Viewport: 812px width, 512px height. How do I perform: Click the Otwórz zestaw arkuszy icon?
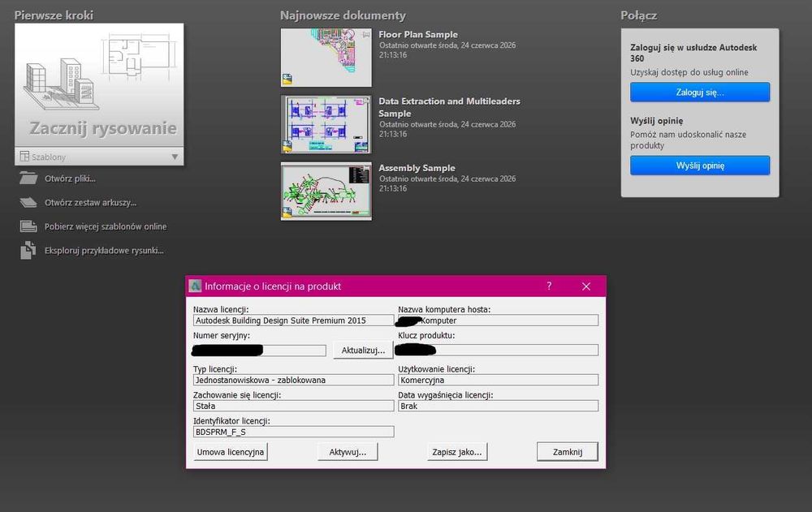click(28, 202)
